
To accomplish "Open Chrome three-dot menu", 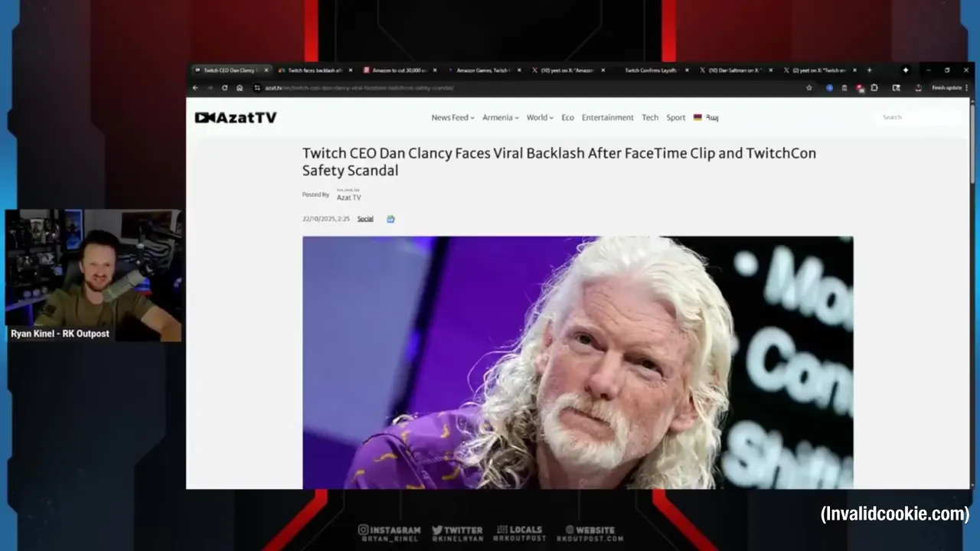I will pyautogui.click(x=967, y=88).
